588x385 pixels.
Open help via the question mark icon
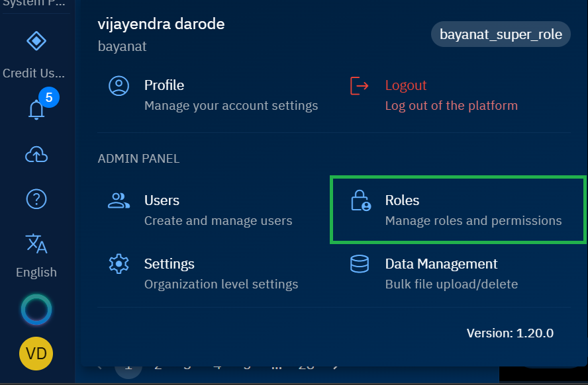point(36,198)
